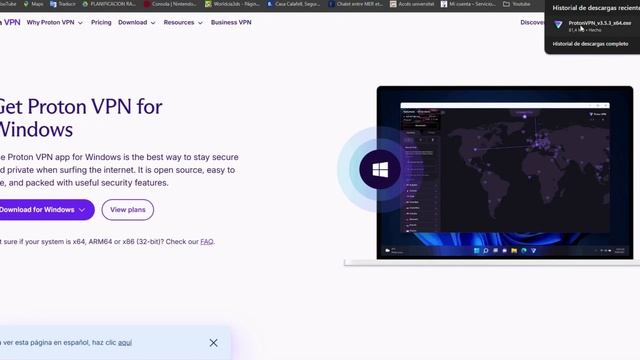
Task: Go to the Pricing page
Action: [x=101, y=22]
